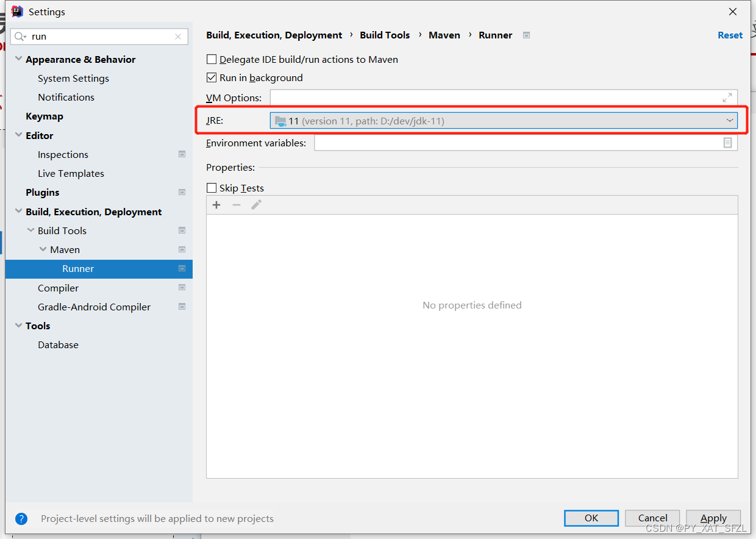
Task: Open the JRE dropdown arrow
Action: coord(730,121)
